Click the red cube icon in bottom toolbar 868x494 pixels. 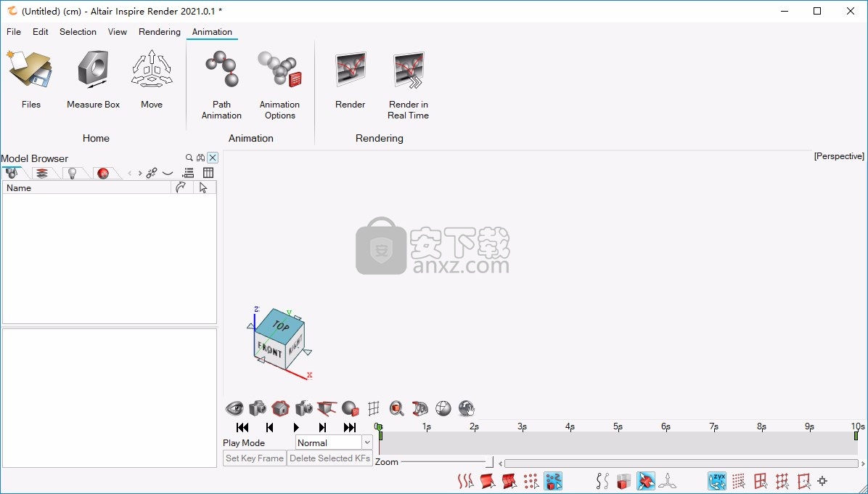click(624, 481)
